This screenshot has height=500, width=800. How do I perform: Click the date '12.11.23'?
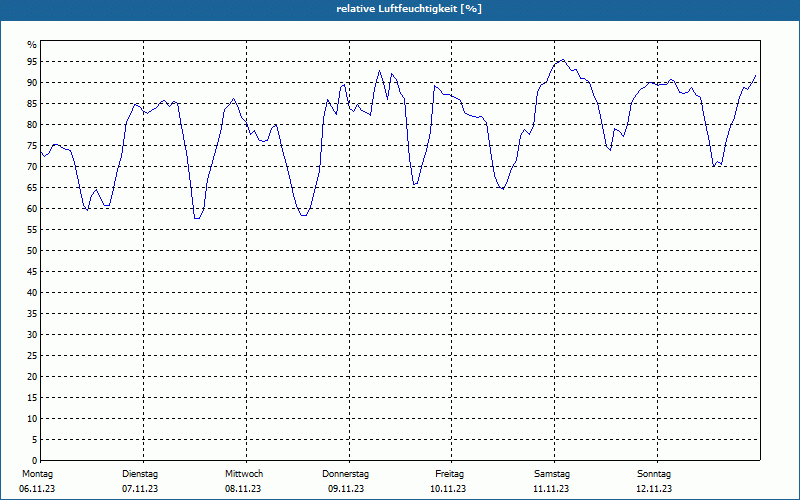654,489
